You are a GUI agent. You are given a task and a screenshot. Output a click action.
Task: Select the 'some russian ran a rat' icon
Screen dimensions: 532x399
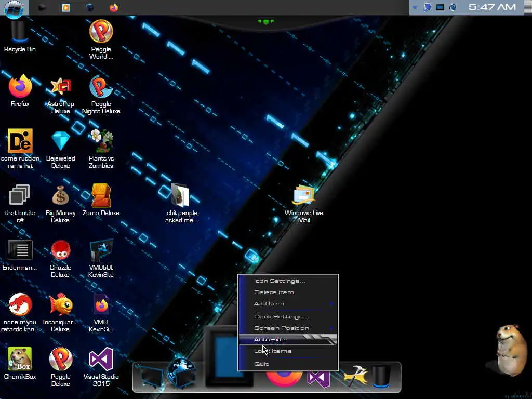coord(20,149)
